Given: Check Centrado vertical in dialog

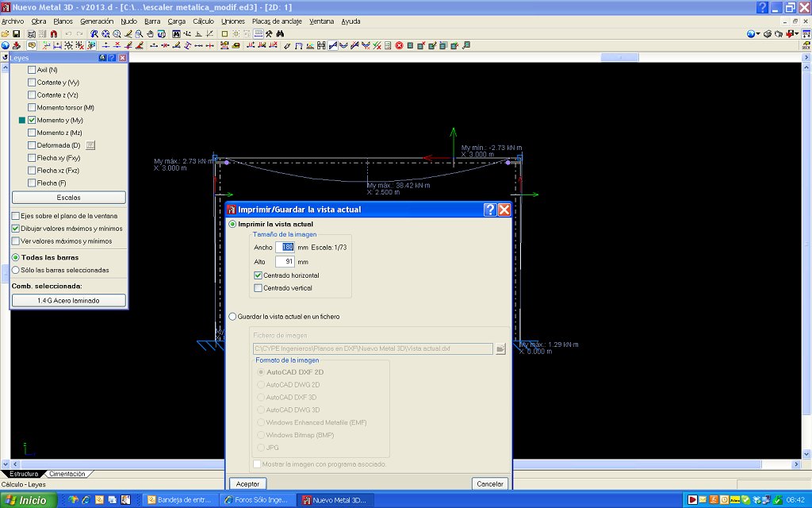Looking at the screenshot, I should click(x=258, y=287).
